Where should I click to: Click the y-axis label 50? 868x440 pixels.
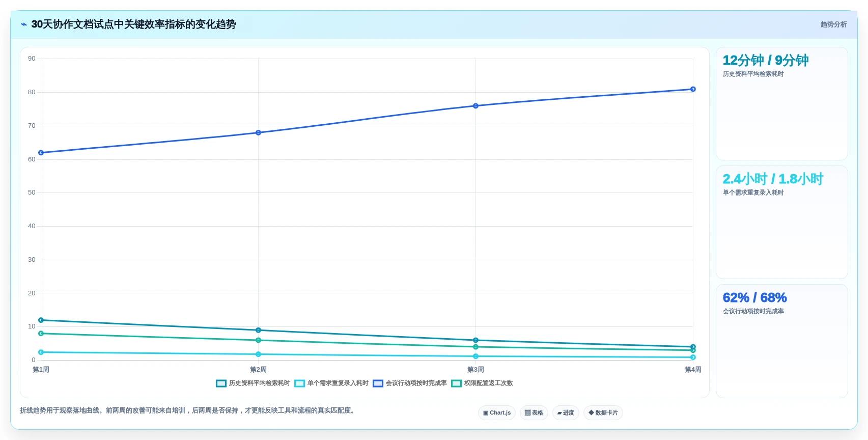[32, 193]
